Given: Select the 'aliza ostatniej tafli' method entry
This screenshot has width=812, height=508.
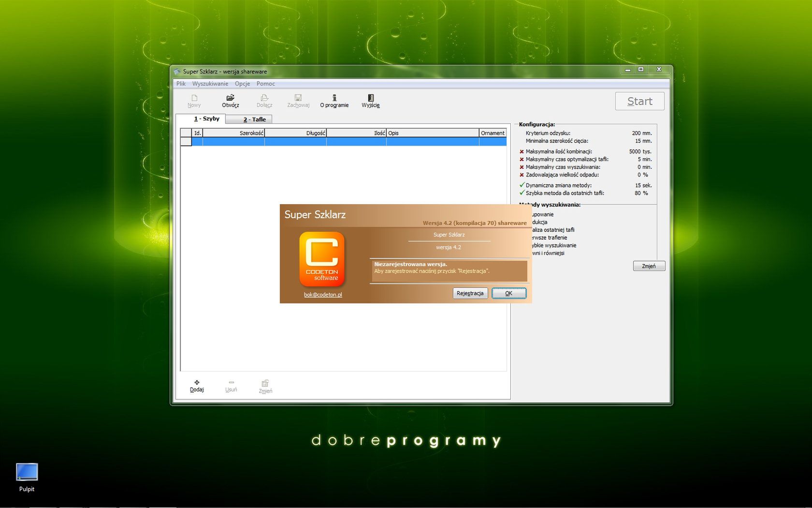Looking at the screenshot, I should click(553, 230).
